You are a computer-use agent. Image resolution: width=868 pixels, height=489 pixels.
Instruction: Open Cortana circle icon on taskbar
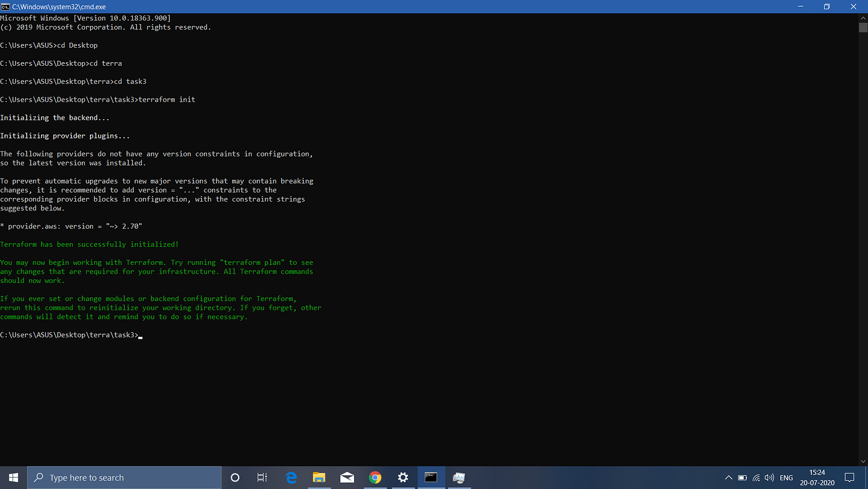(235, 477)
